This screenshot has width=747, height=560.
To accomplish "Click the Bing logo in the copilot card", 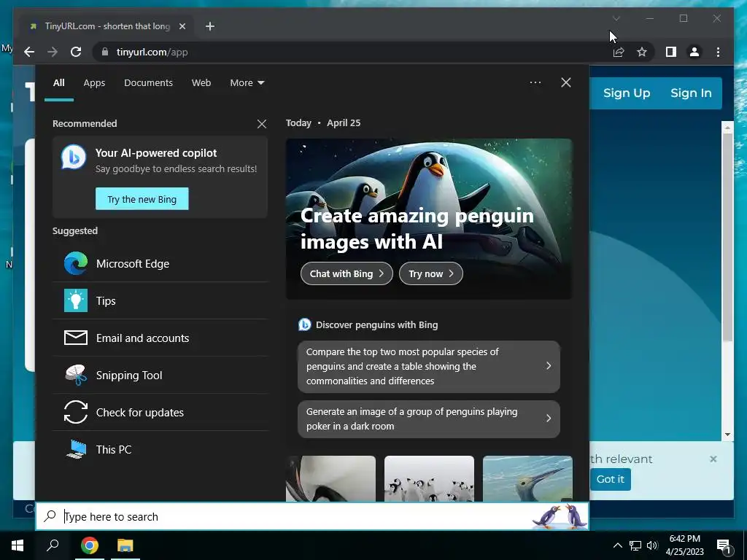I will (x=74, y=157).
